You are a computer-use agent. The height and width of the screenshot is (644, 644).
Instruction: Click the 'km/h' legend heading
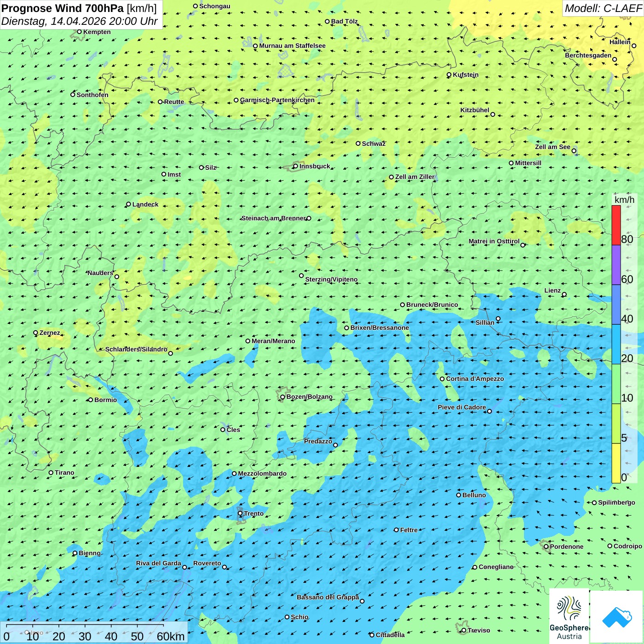point(624,200)
